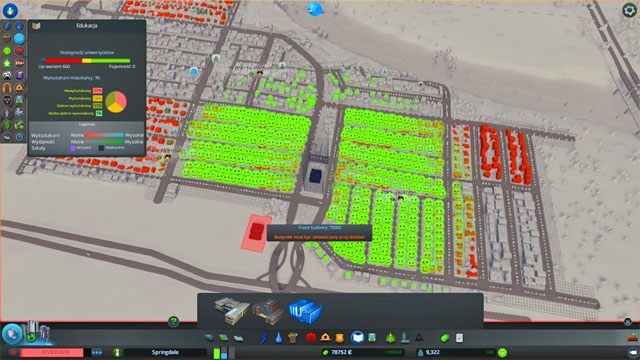Open the Public transport build menu
This screenshot has width=640, height=360.
(372, 338)
